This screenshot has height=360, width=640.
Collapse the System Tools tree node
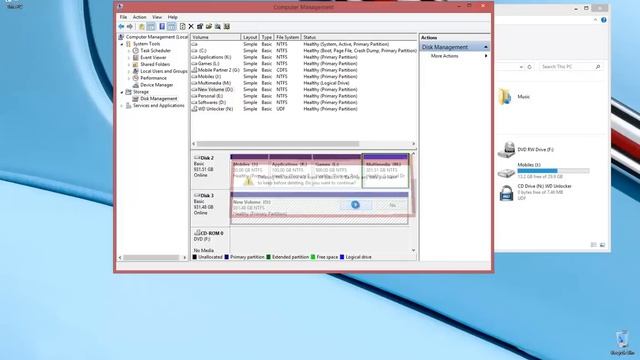pos(122,44)
